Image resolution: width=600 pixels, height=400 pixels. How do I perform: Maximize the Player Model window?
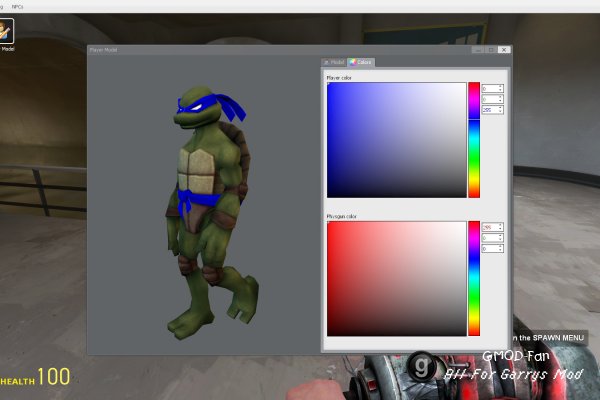tap(491, 50)
